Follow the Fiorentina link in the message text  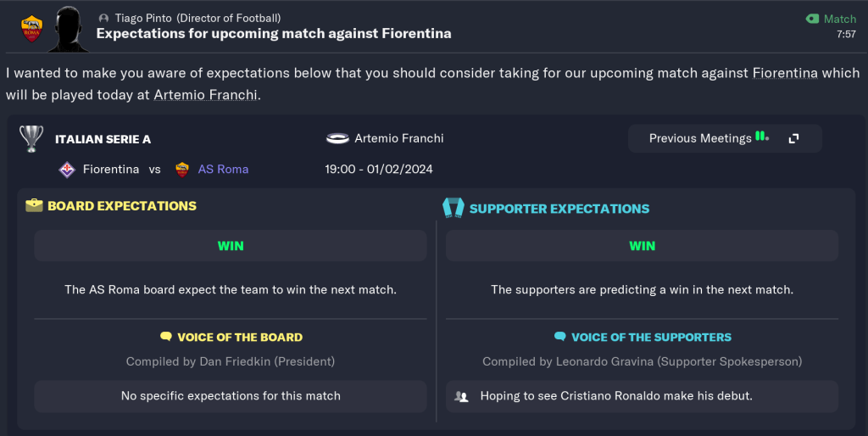(785, 73)
